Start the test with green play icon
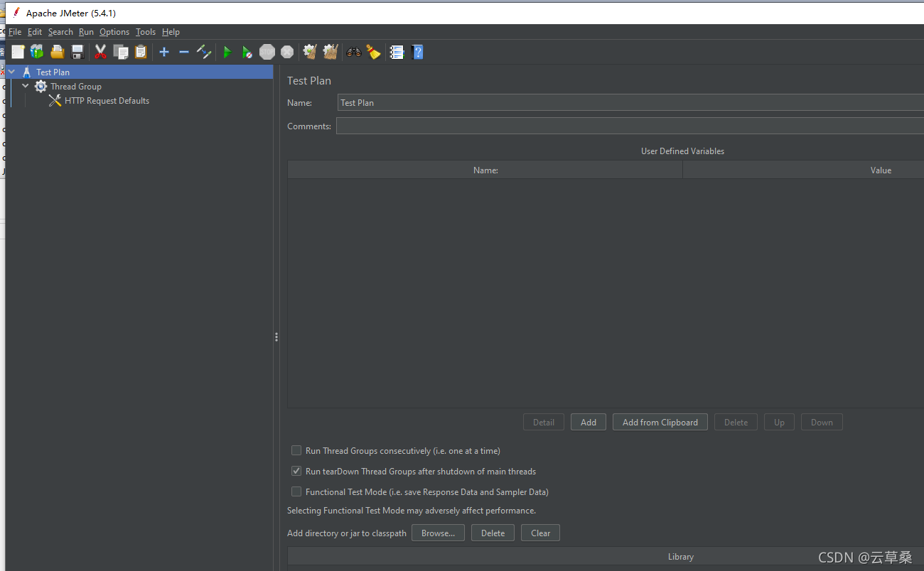The image size is (924, 571). click(227, 52)
